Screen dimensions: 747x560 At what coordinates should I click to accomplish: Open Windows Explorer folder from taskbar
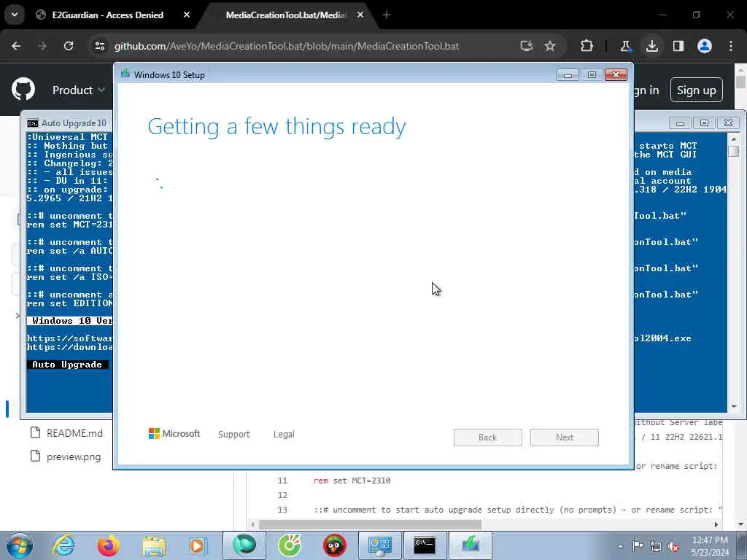[x=153, y=545]
